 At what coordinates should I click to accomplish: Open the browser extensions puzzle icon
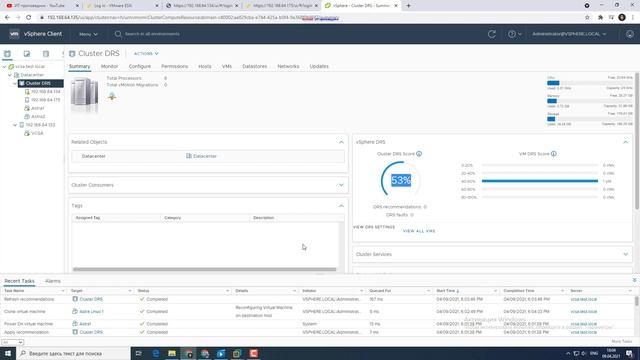click(x=600, y=18)
